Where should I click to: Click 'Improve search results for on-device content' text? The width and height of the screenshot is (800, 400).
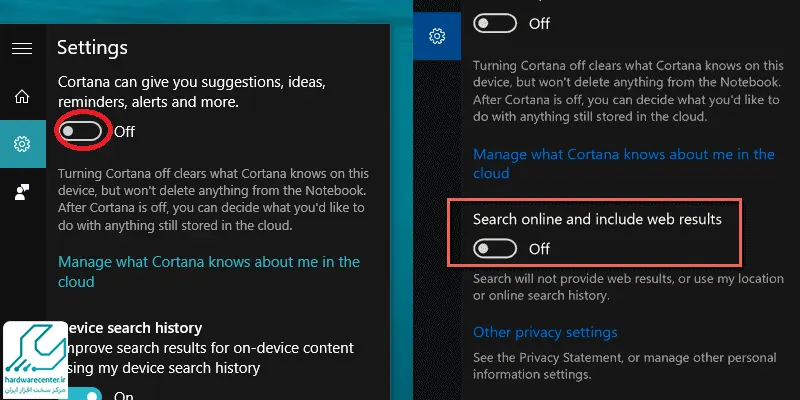pyautogui.click(x=211, y=358)
